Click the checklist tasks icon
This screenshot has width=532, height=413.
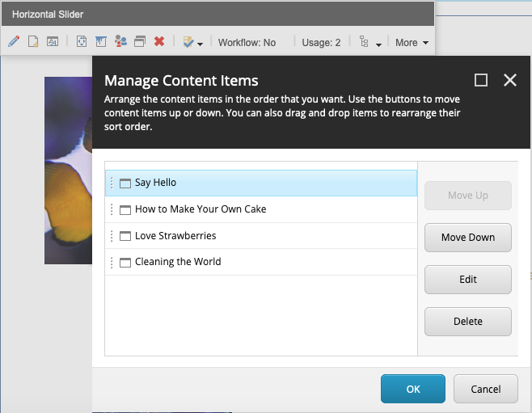coord(188,42)
